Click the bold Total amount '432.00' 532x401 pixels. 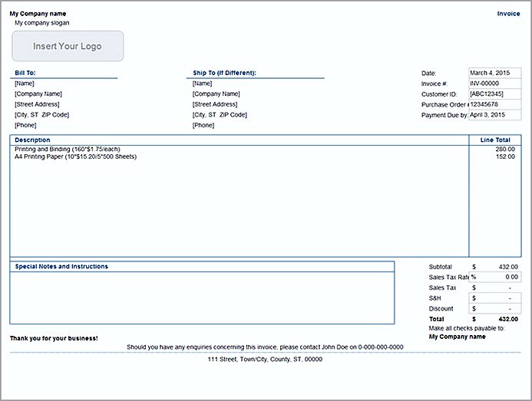coord(508,319)
